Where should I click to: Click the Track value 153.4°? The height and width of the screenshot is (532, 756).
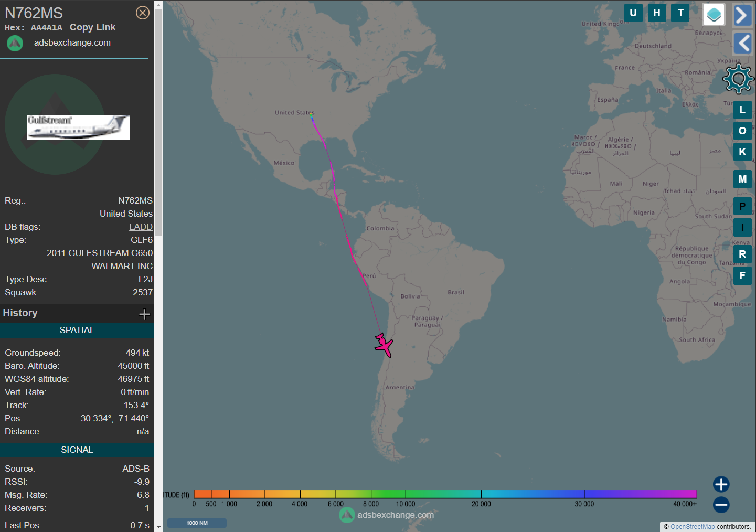[136, 406]
